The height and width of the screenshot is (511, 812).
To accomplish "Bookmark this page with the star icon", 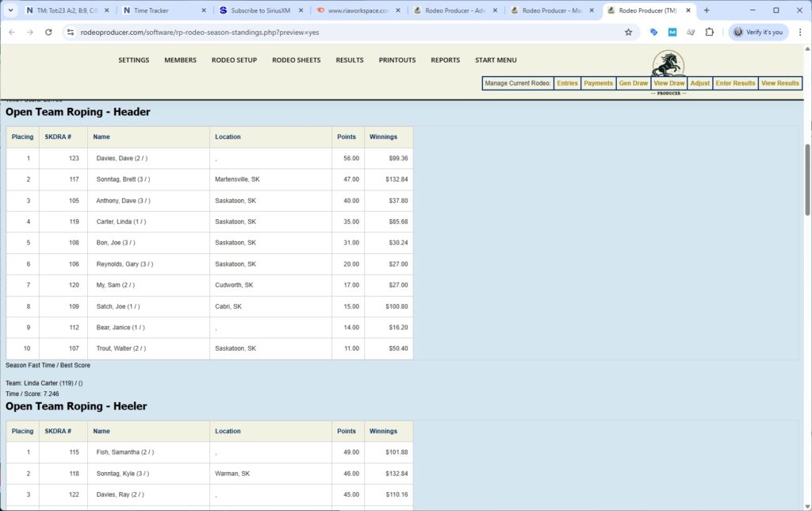I will point(628,33).
